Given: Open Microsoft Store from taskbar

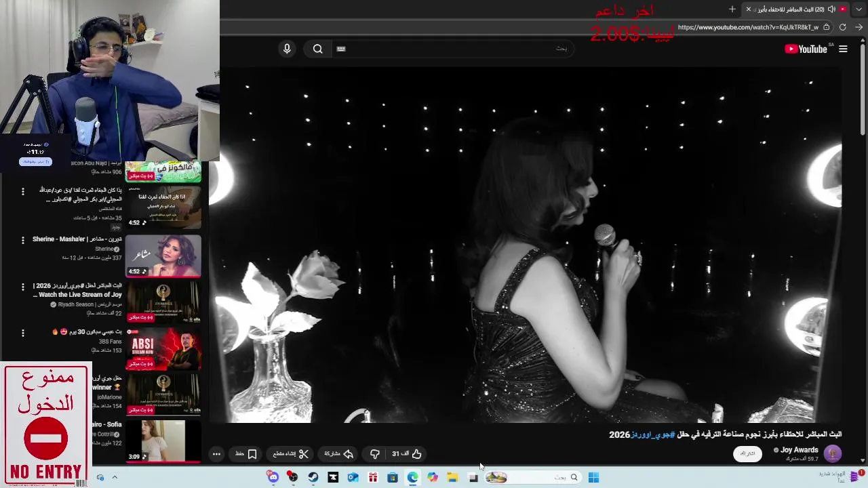Looking at the screenshot, I should 392,477.
